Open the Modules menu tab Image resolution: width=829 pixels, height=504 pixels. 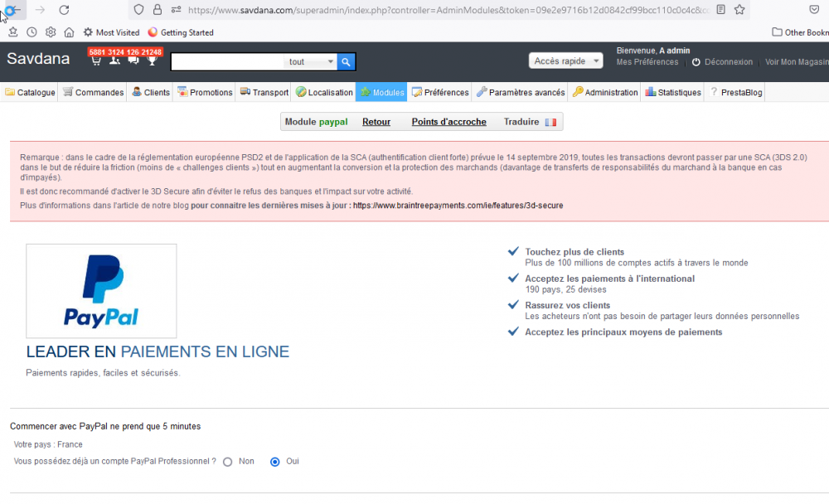(381, 92)
